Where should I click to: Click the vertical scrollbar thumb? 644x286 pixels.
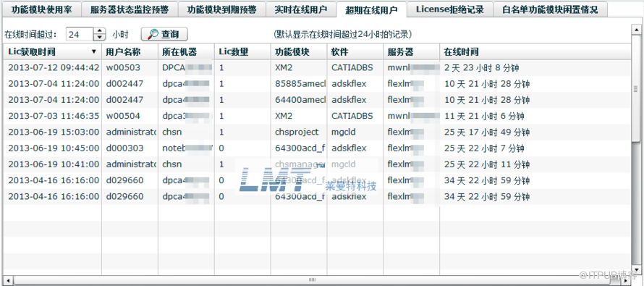[635, 89]
